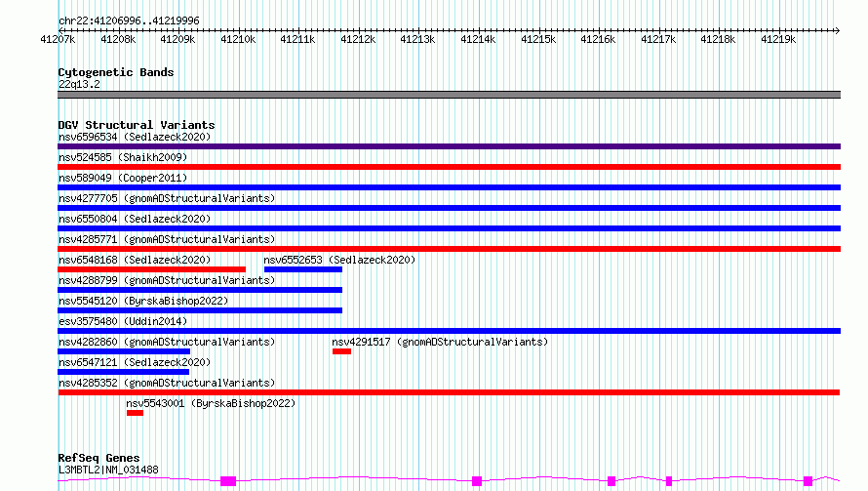The image size is (868, 491).
Task: Click the 22q13.2 band label
Action: point(79,84)
